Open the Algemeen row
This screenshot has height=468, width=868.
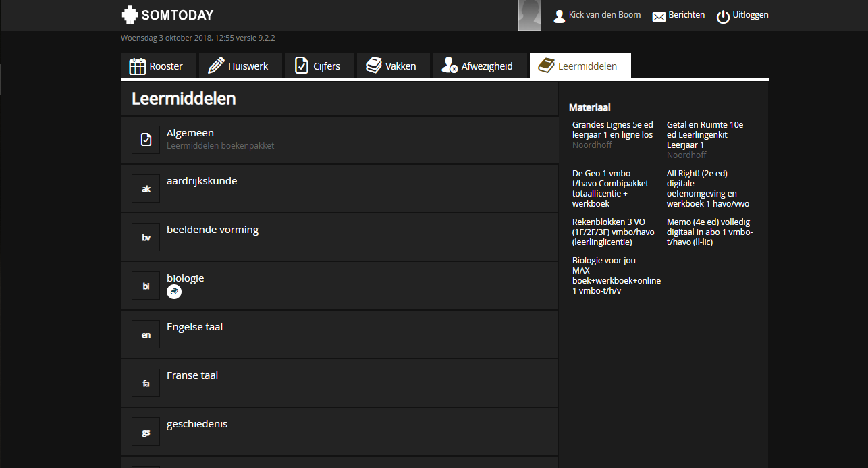tap(340, 140)
